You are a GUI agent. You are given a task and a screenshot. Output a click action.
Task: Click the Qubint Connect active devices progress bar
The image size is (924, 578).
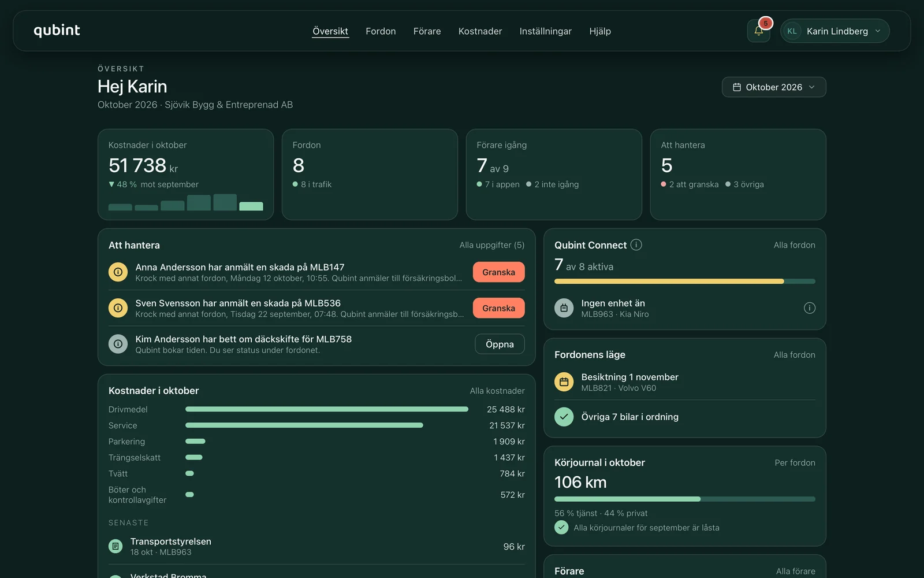(x=685, y=281)
